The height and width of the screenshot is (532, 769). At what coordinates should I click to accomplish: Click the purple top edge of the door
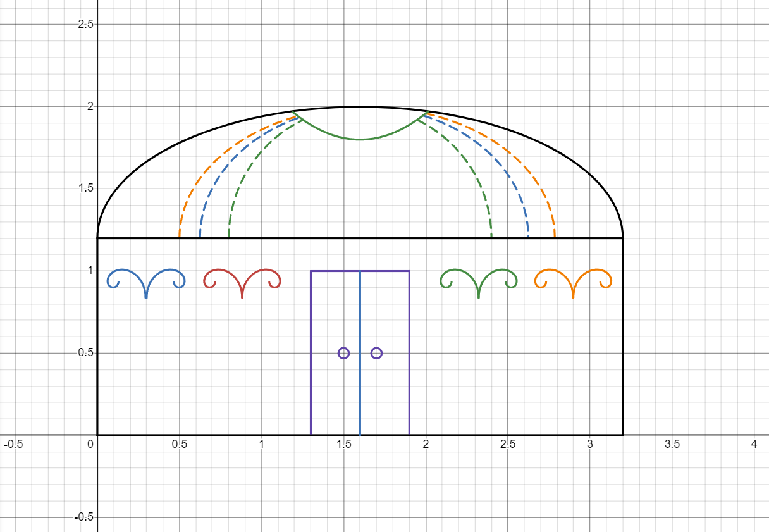(x=335, y=271)
